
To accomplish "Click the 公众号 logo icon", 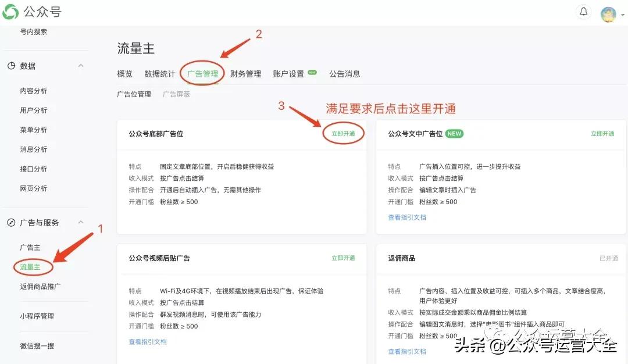I will point(10,12).
